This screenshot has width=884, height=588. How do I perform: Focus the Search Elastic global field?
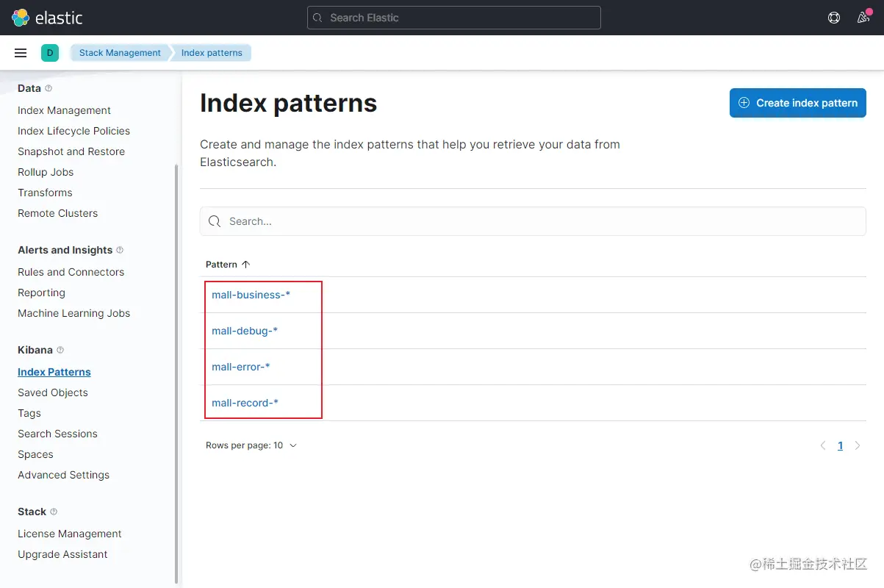(x=454, y=18)
